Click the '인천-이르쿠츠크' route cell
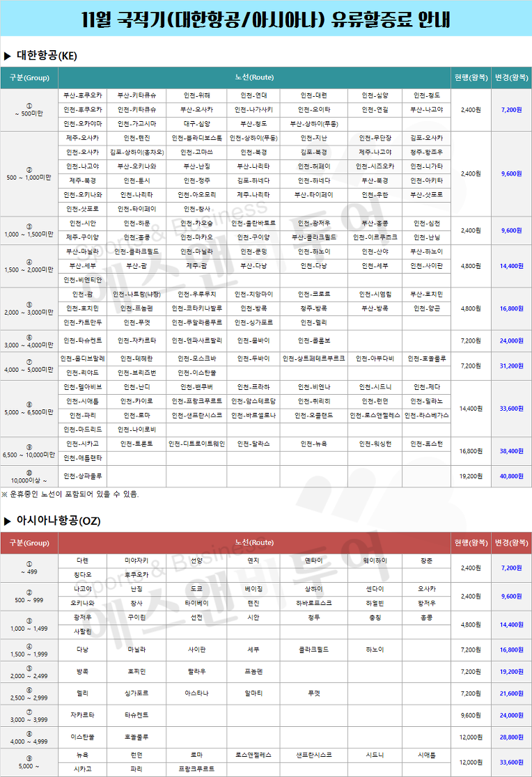Viewport: 532px width, 777px height. [x=375, y=237]
